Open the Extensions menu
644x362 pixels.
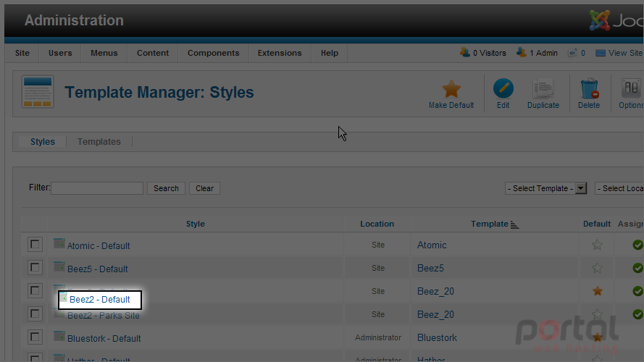pyautogui.click(x=280, y=53)
